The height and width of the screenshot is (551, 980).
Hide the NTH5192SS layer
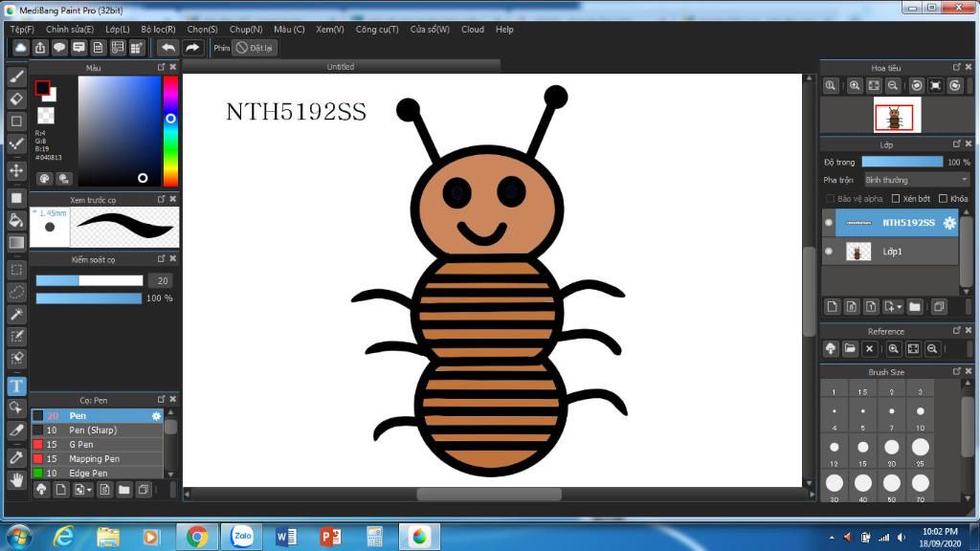click(x=829, y=223)
